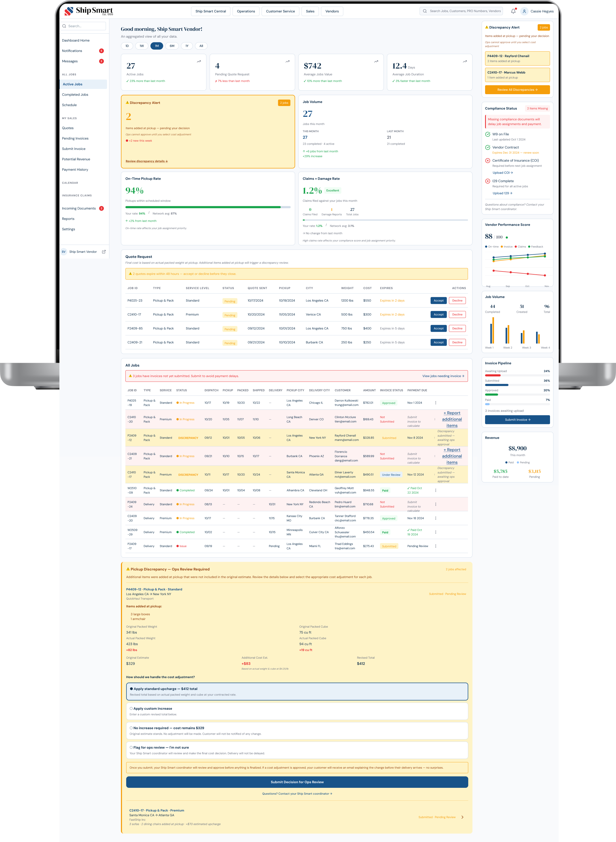Select No increase required — cost remains $329
The width and height of the screenshot is (616, 842).
pos(131,728)
